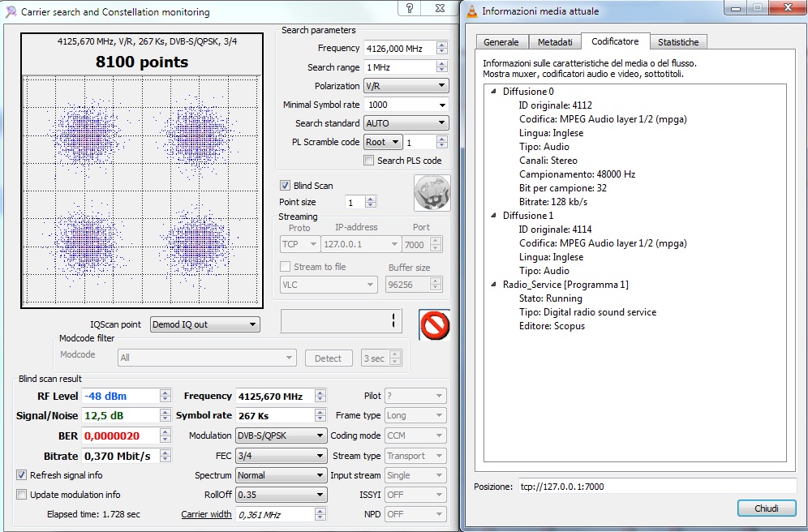Click the search Frequency 4126,000 MHz field
This screenshot has height=532, width=808.
400,49
